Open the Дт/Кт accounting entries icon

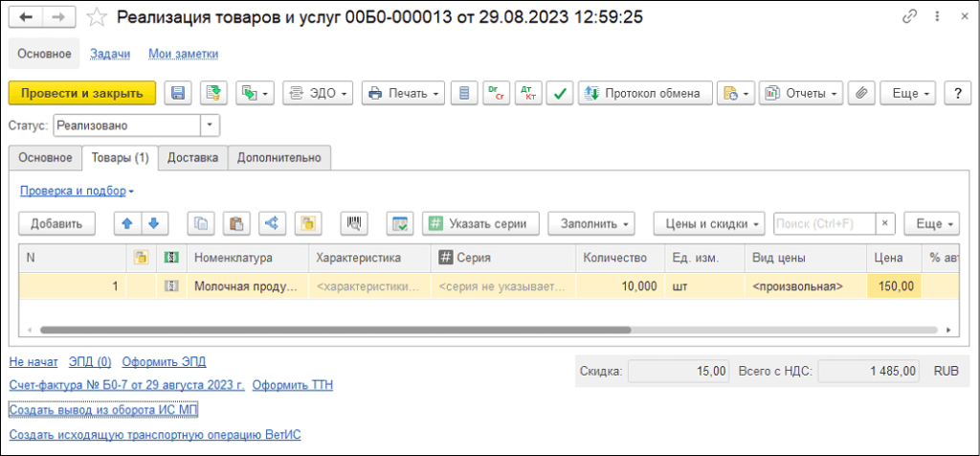[x=528, y=93]
